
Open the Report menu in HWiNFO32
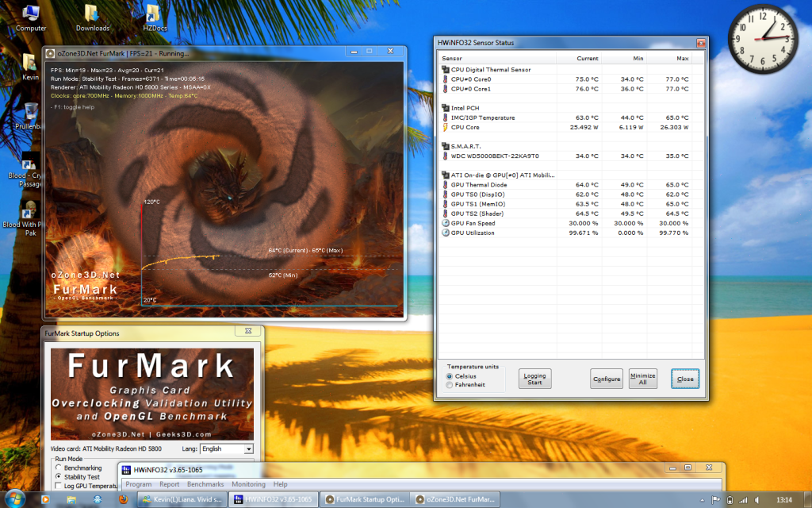tap(170, 484)
